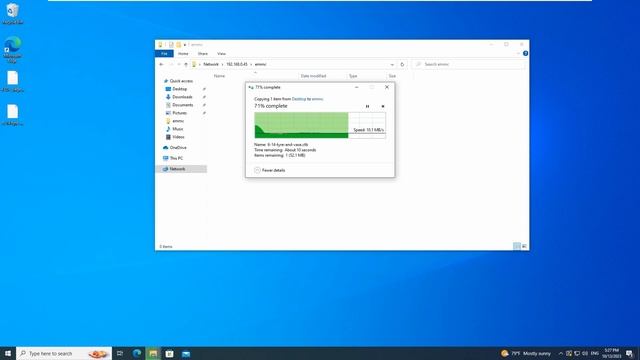Click the Properties icon in quick access toolbar
The width and height of the screenshot is (640, 360).
coord(171,44)
